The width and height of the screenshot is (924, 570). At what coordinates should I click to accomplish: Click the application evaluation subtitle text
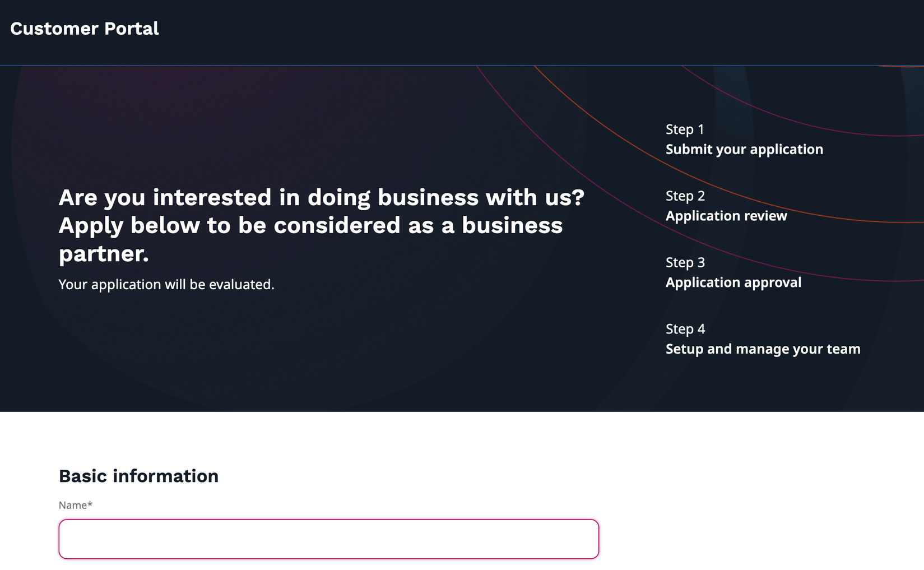[166, 284]
